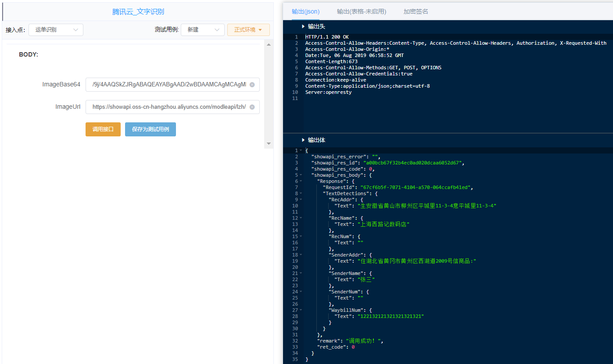This screenshot has width=613, height=364.
Task: Click the Server:openresty header line
Action: click(x=328, y=92)
